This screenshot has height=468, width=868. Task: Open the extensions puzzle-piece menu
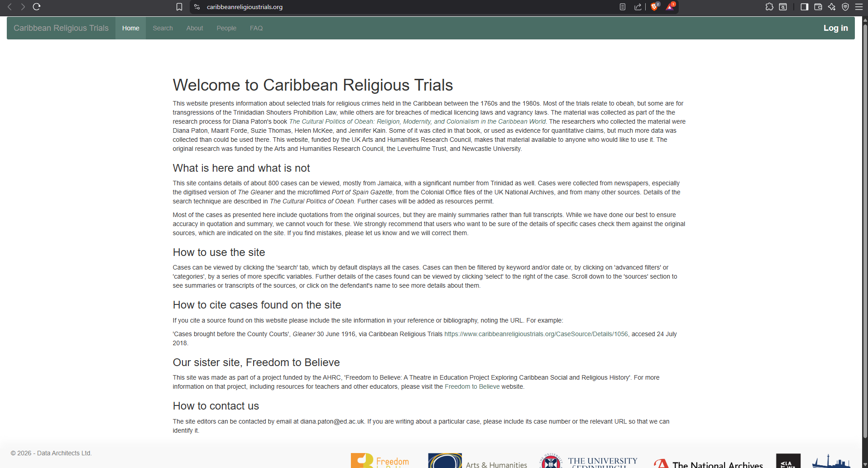pyautogui.click(x=769, y=7)
